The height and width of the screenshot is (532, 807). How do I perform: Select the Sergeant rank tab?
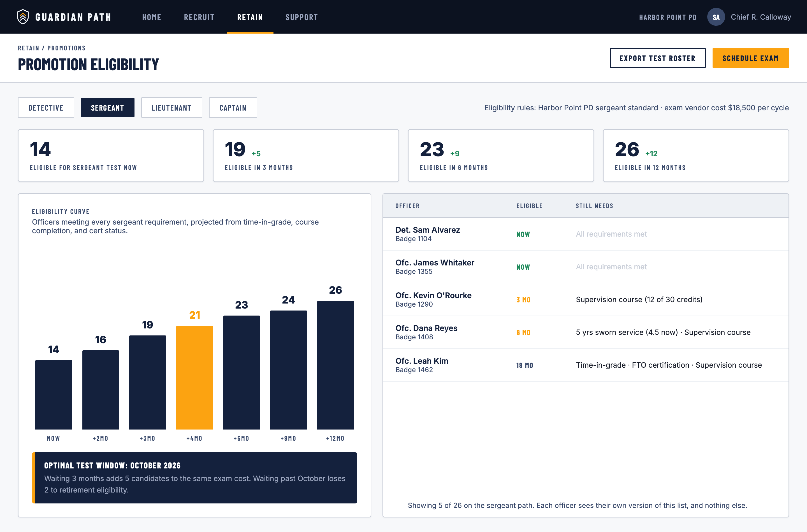[x=107, y=108]
